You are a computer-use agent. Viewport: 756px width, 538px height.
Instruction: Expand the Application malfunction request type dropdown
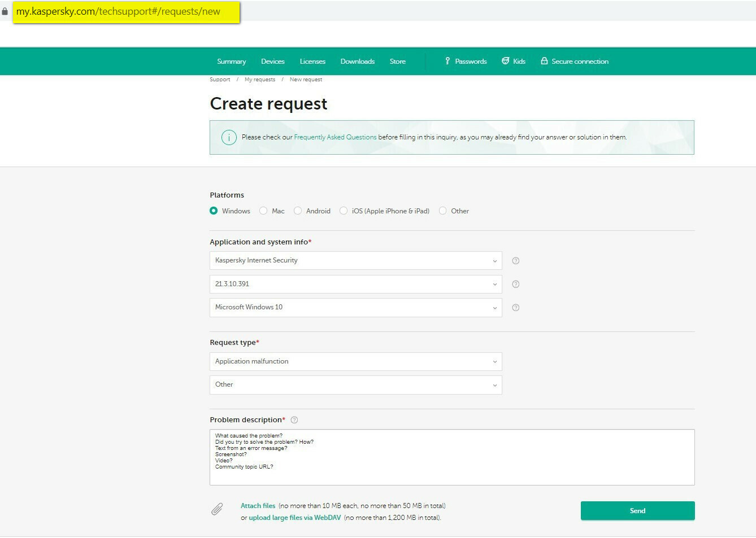point(356,361)
